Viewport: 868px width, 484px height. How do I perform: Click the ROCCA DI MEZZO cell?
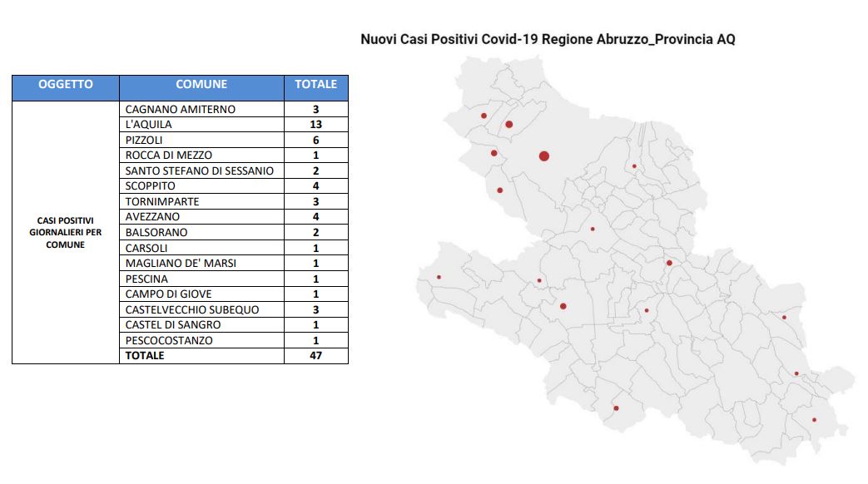click(x=201, y=156)
